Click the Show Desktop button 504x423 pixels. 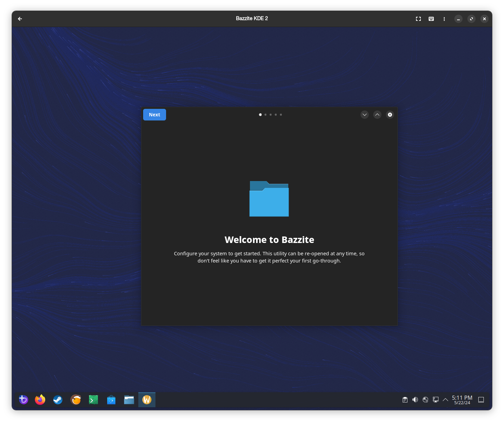[x=481, y=399]
